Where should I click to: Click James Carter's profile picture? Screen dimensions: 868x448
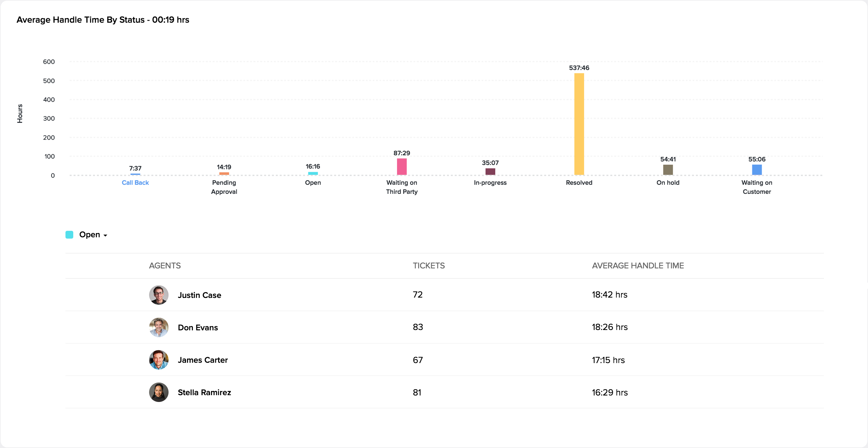pos(159,360)
